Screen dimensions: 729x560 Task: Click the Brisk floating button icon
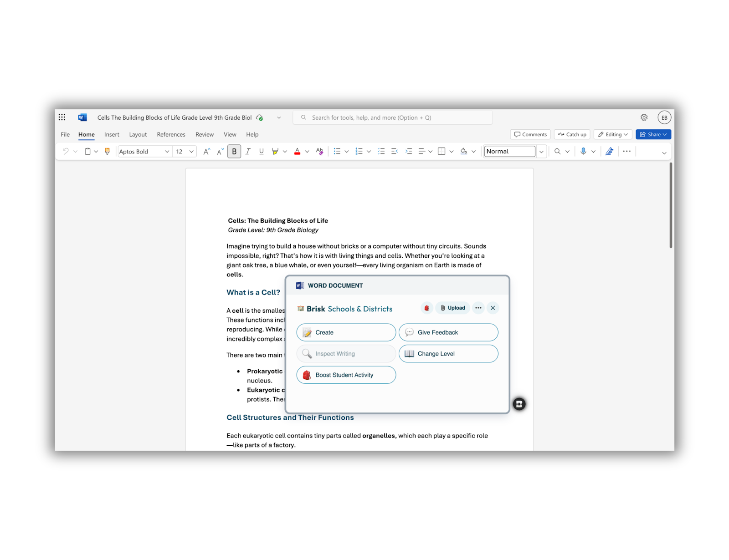[519, 404]
